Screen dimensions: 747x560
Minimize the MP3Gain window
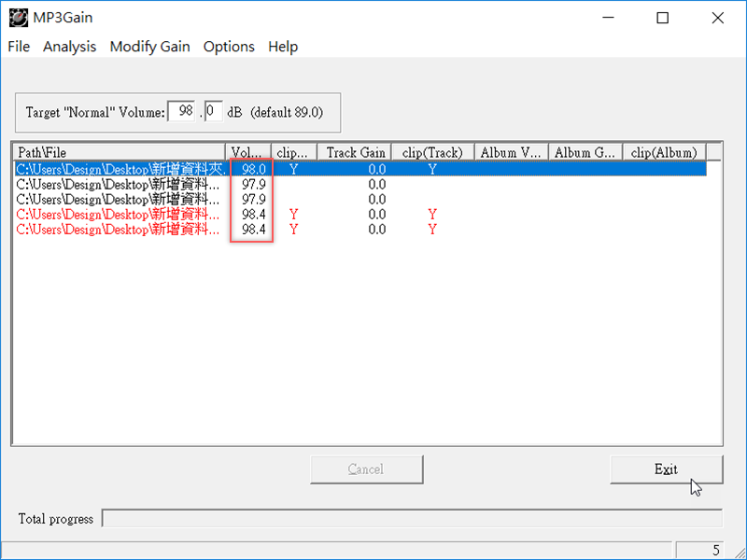click(608, 18)
